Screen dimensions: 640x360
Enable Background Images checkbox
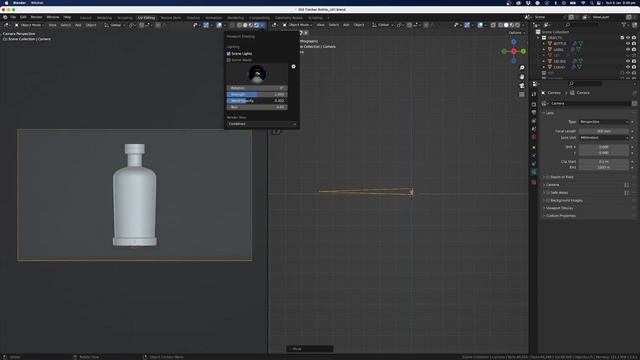coord(548,200)
